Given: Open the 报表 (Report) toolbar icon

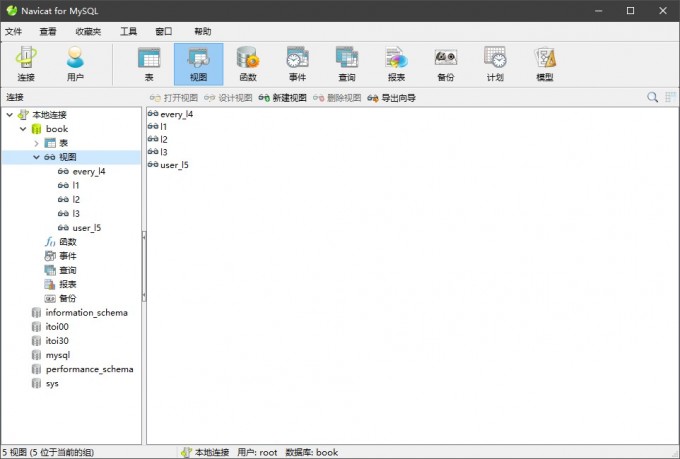Looking at the screenshot, I should pyautogui.click(x=396, y=64).
